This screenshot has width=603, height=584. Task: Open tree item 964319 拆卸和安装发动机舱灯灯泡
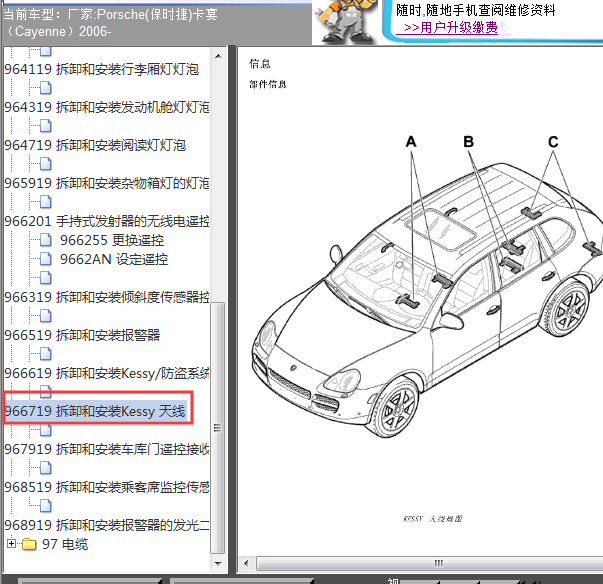point(107,107)
